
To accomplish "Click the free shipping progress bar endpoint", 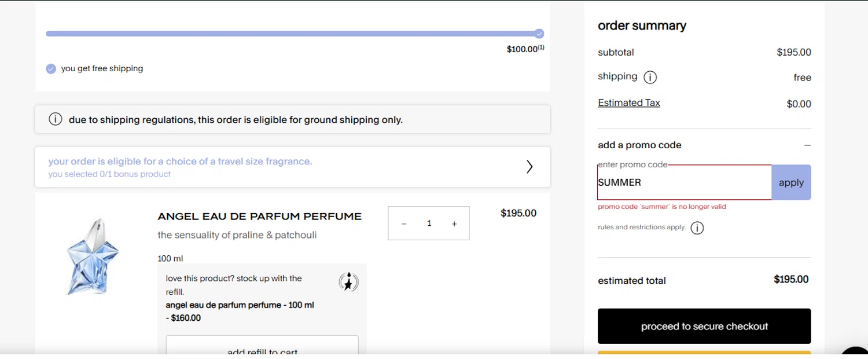I will click(539, 34).
